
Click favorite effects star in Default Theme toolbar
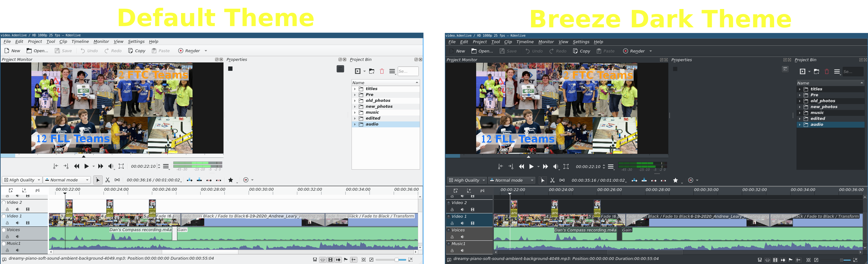click(231, 180)
